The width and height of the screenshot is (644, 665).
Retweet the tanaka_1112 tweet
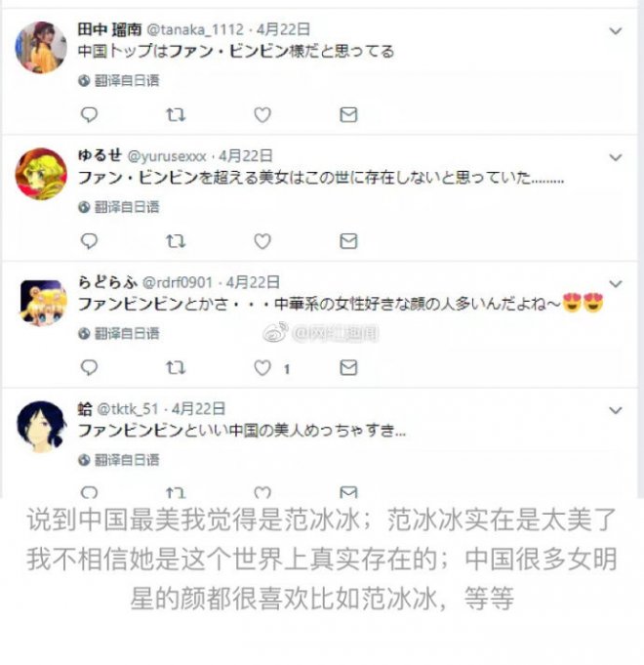click(176, 114)
